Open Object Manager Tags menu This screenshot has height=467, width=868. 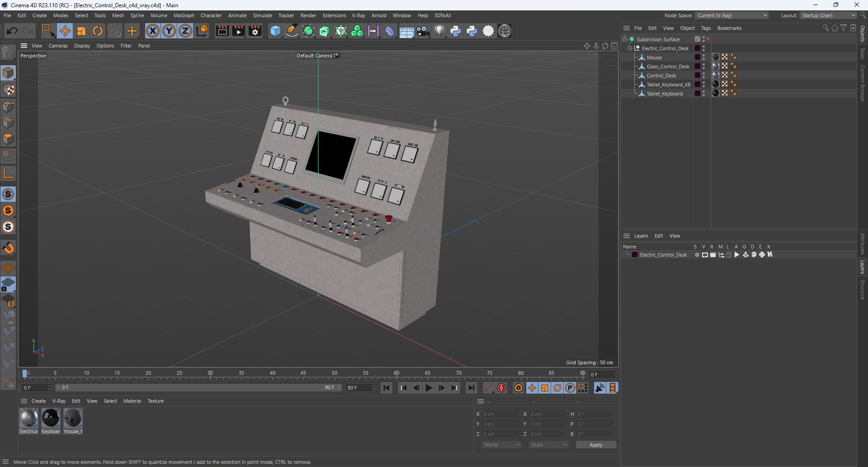pyautogui.click(x=706, y=28)
